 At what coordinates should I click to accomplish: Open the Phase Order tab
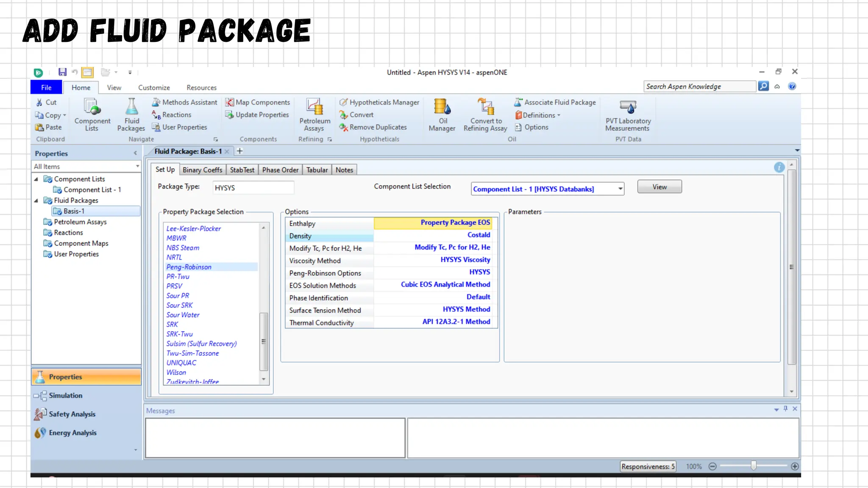coord(280,170)
